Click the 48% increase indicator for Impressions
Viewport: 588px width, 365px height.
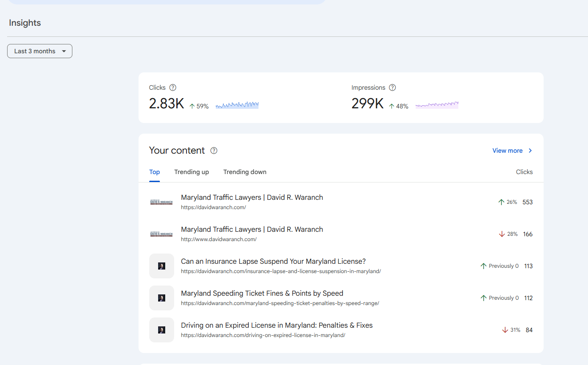click(x=399, y=107)
